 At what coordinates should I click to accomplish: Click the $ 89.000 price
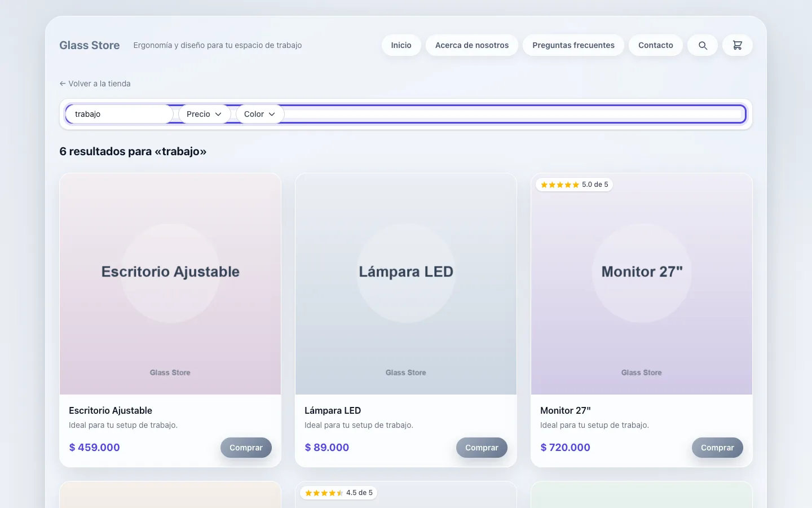327,448
